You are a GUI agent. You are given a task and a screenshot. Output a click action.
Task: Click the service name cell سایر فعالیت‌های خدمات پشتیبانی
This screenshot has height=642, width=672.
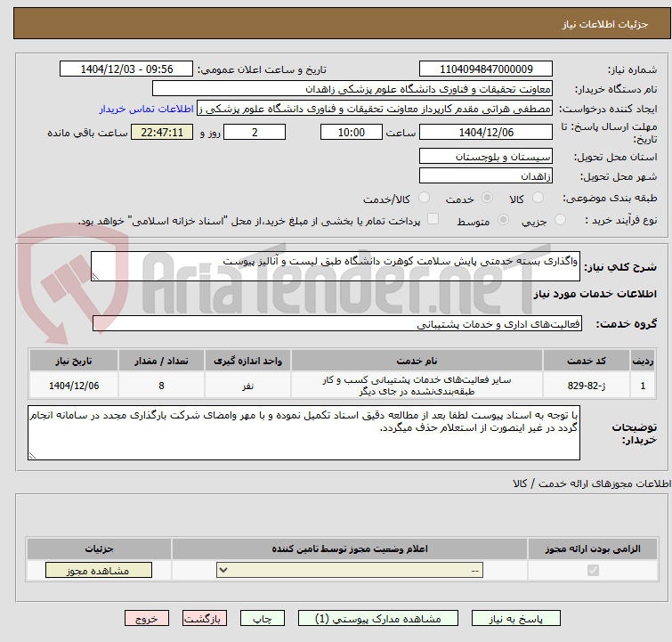tap(417, 386)
